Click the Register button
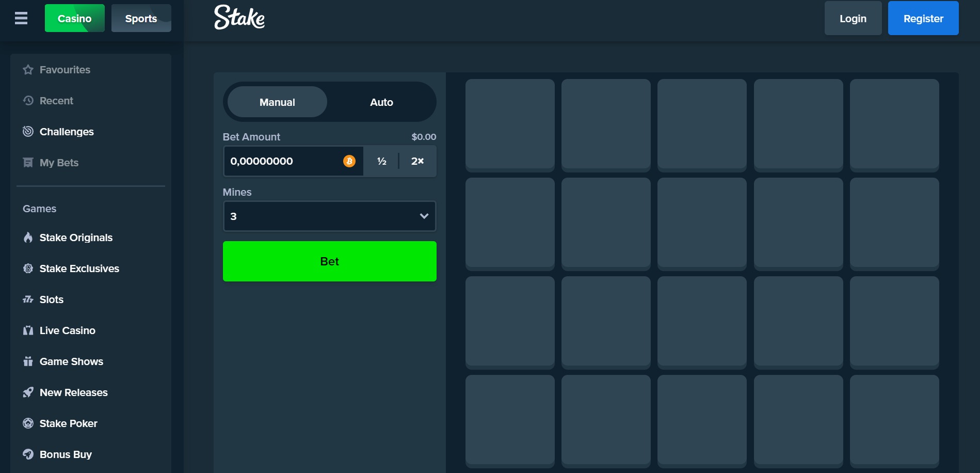Screen dimensions: 980x473 (923, 19)
